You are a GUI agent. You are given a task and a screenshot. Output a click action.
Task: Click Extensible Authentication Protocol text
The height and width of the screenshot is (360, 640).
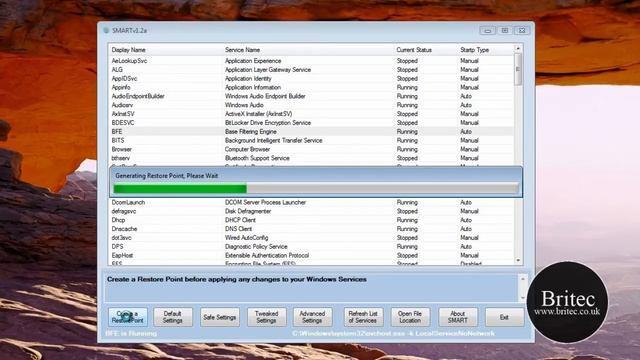tap(267, 256)
